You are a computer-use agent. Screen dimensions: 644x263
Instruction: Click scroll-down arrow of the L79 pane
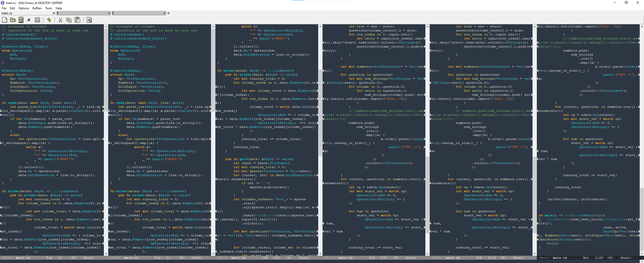427,254
